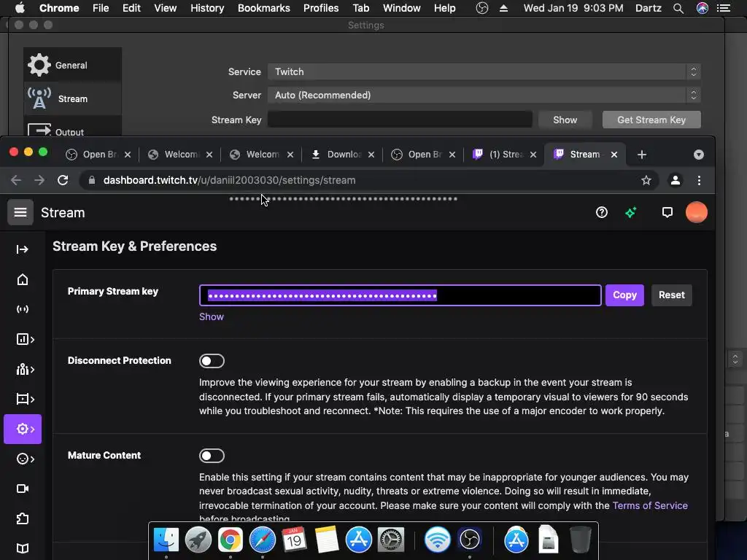Open Stream Manager broadcast icon in sidebar
747x560 pixels.
pos(23,309)
